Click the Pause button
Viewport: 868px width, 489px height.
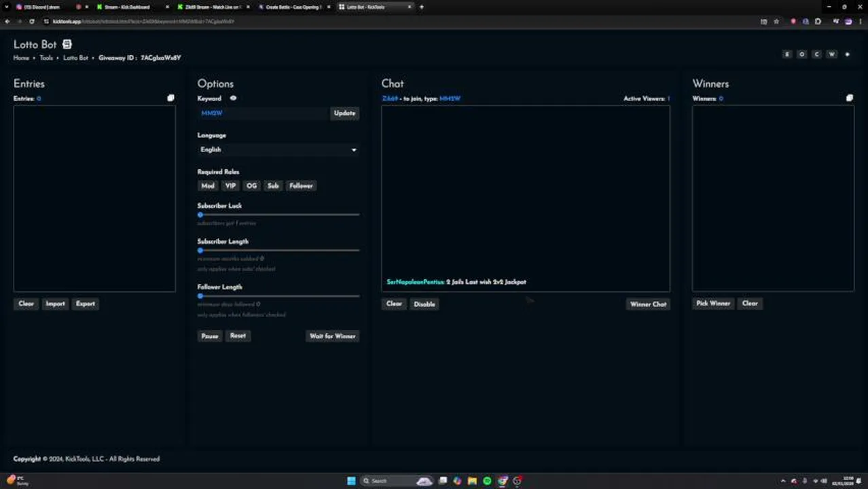coord(210,336)
